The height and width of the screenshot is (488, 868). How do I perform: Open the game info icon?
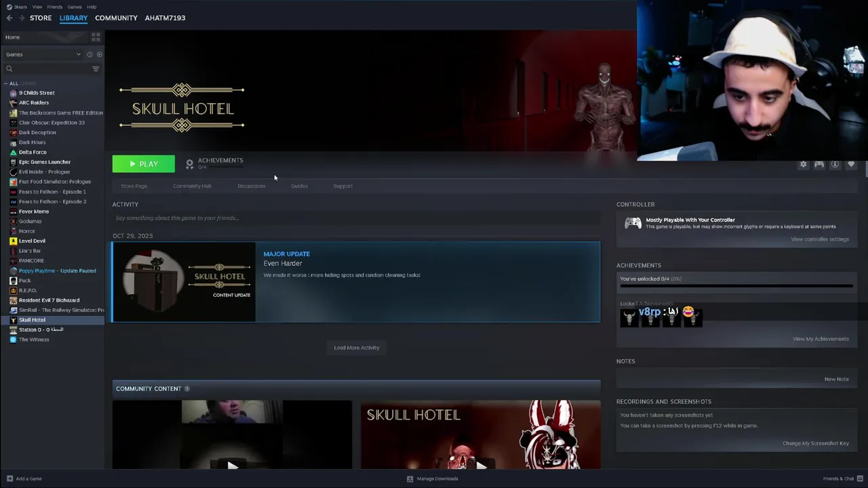(x=835, y=164)
